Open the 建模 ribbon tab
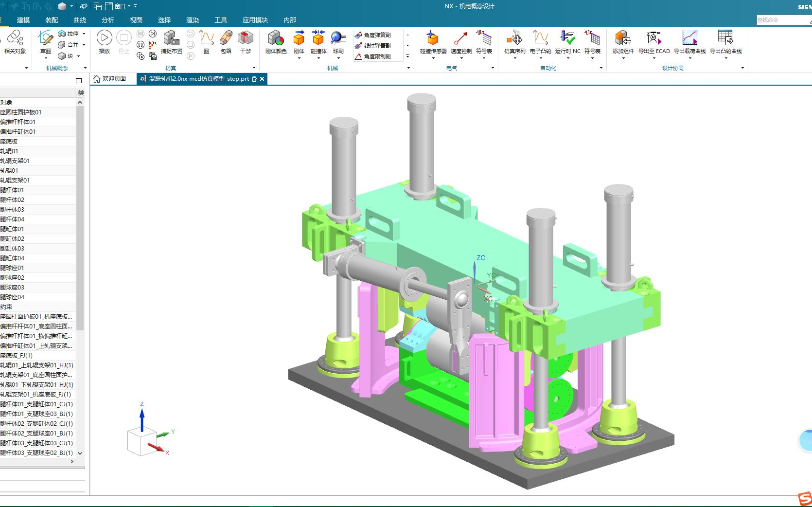 click(23, 20)
